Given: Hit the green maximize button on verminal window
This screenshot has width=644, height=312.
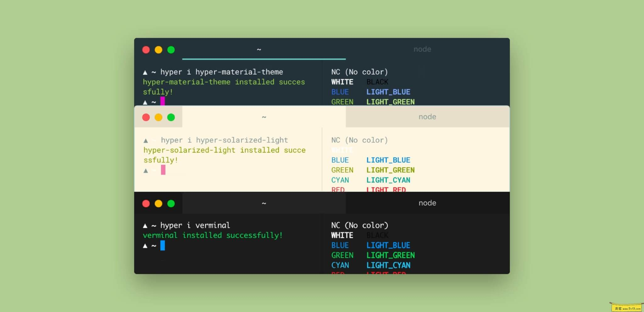Looking at the screenshot, I should click(x=171, y=204).
